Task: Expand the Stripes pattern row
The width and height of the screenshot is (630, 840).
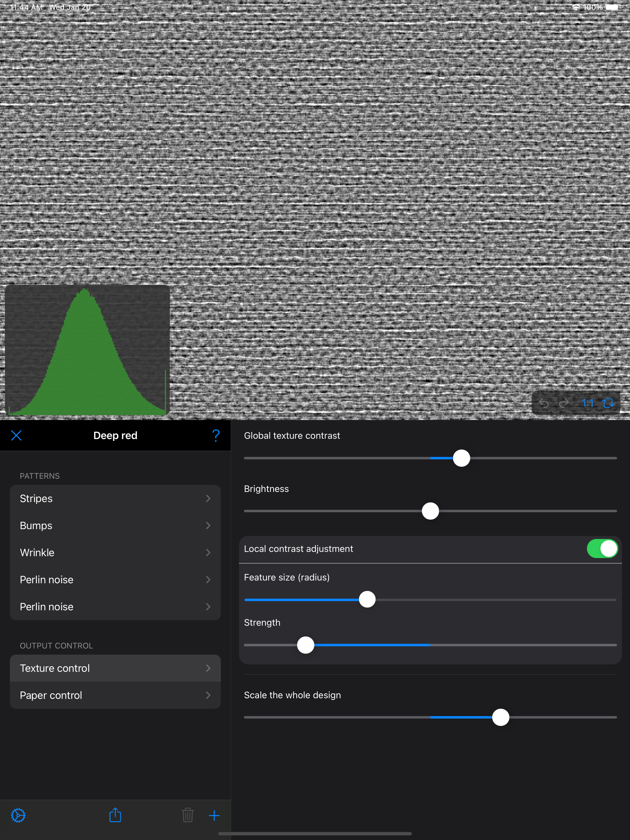Action: [x=115, y=499]
